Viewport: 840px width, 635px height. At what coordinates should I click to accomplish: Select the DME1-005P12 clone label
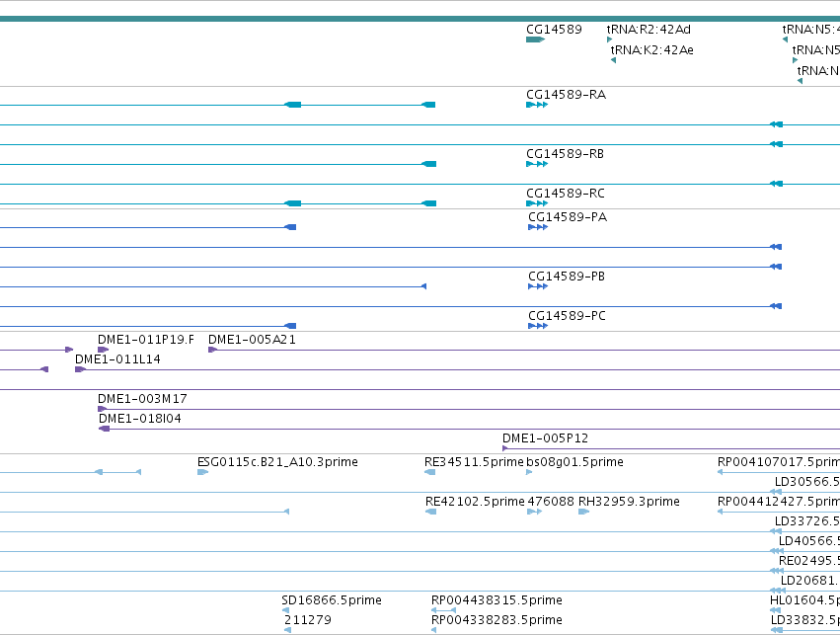click(545, 438)
